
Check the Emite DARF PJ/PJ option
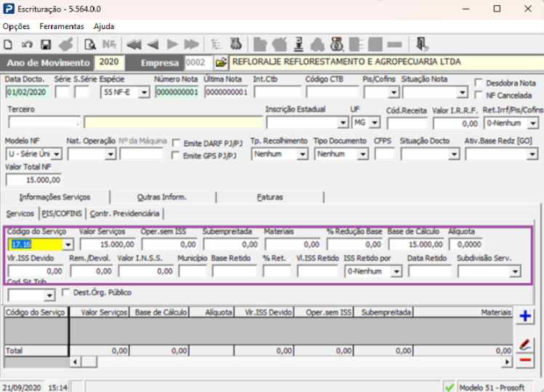176,143
